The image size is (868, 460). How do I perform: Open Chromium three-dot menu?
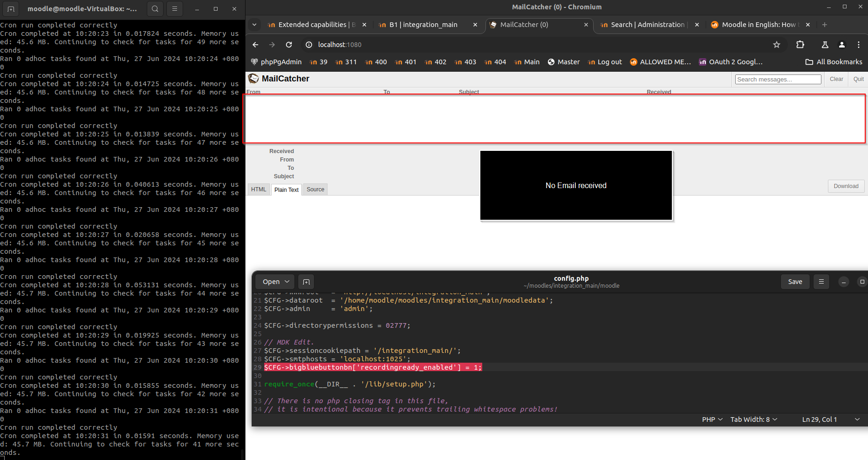858,45
